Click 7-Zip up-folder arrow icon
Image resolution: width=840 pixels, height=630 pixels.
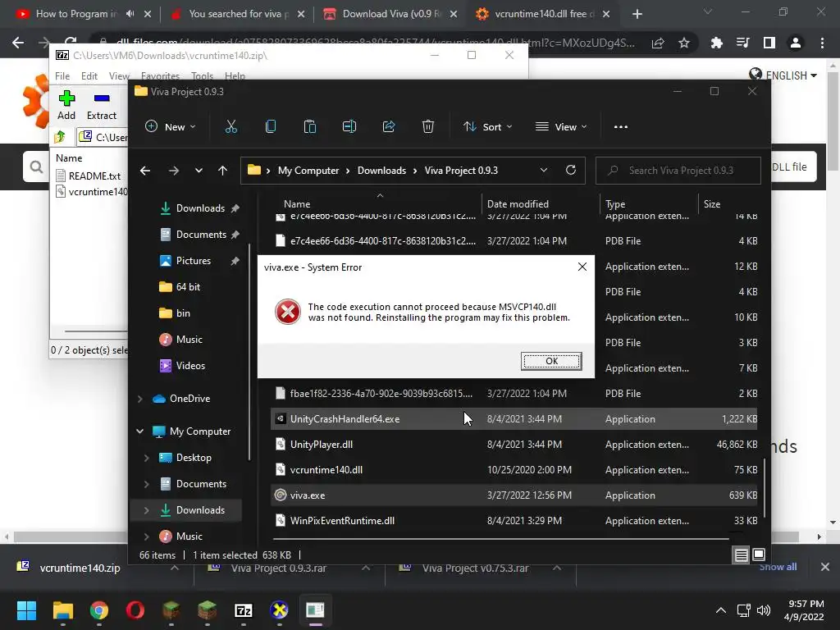[60, 137]
